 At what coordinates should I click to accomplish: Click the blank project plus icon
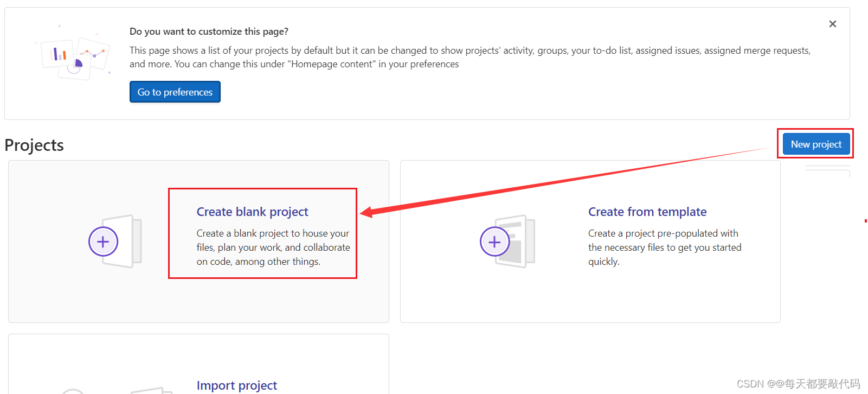104,242
